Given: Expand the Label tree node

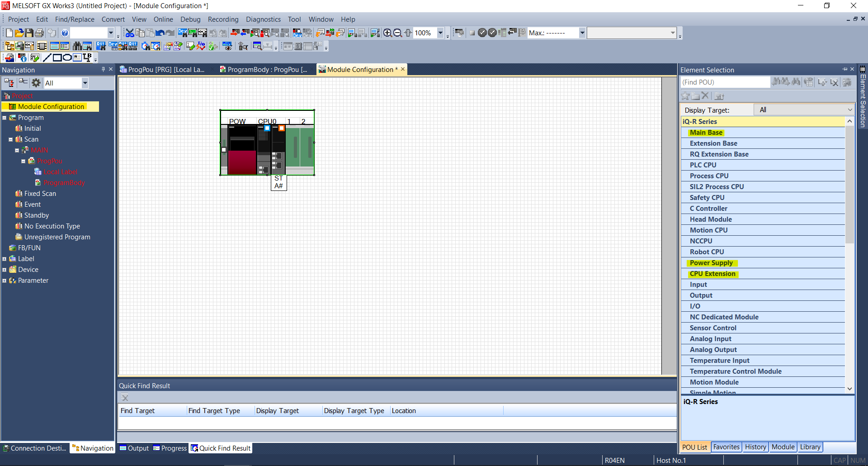Looking at the screenshot, I should pos(5,259).
